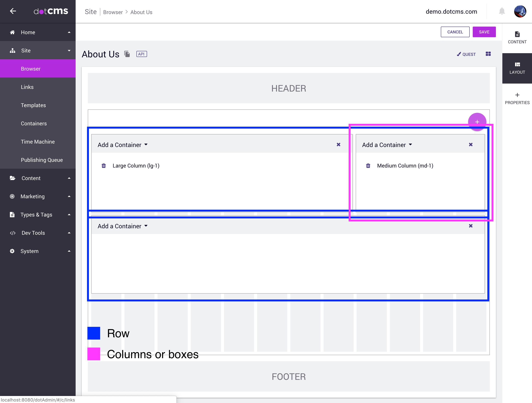This screenshot has width=532, height=403.
Task: Delete the Large Column container via trash icon
Action: (104, 165)
